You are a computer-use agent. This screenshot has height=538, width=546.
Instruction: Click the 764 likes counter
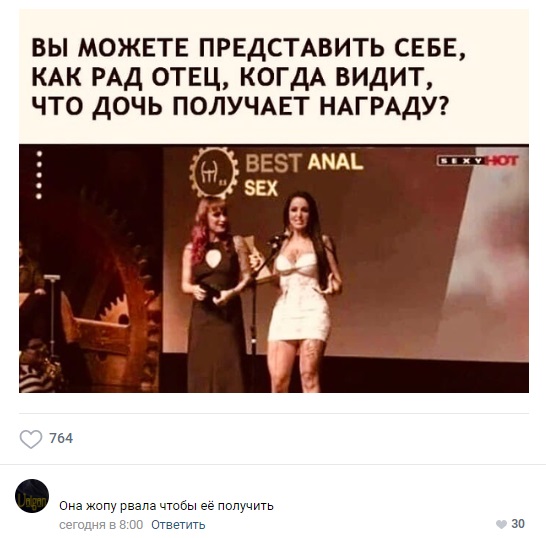(x=61, y=438)
